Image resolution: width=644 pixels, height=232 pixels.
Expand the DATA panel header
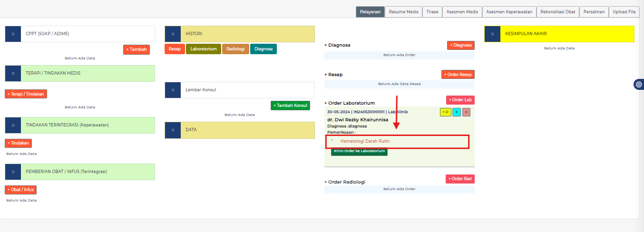click(x=247, y=130)
